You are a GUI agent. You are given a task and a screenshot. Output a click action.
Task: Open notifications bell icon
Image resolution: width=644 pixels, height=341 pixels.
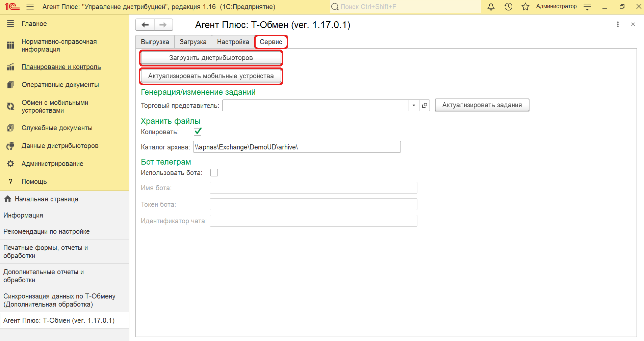click(x=491, y=7)
